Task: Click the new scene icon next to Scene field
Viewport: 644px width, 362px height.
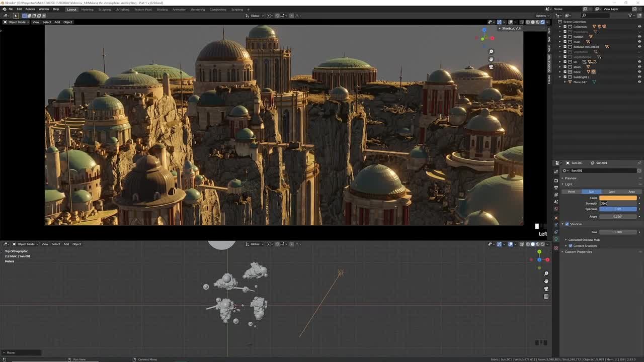Action: 585,9
